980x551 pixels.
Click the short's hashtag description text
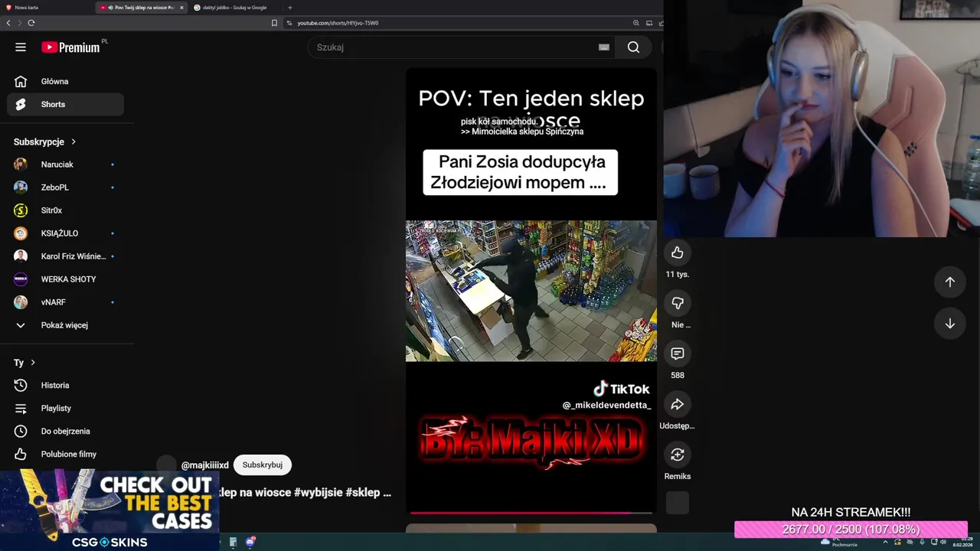coord(305,492)
